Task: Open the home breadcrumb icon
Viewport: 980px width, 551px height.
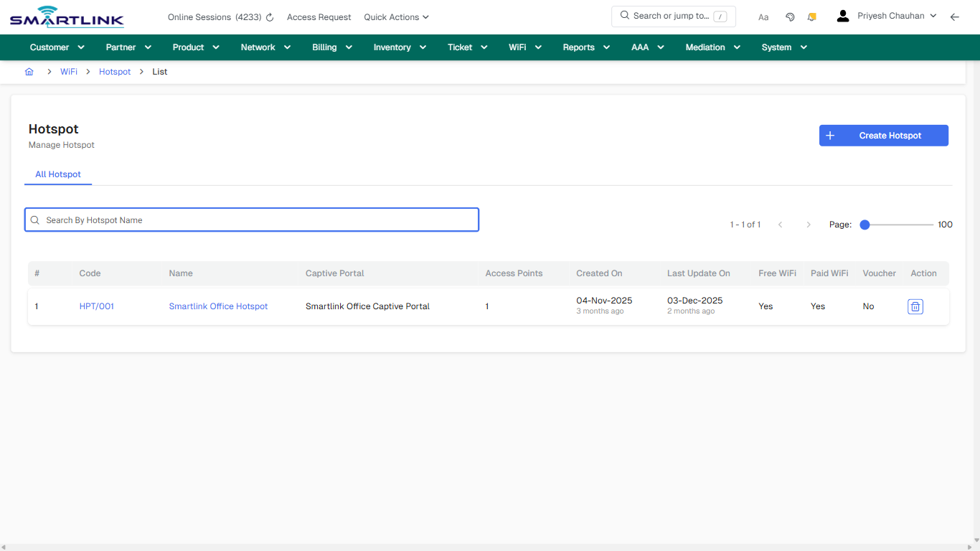Action: point(29,71)
